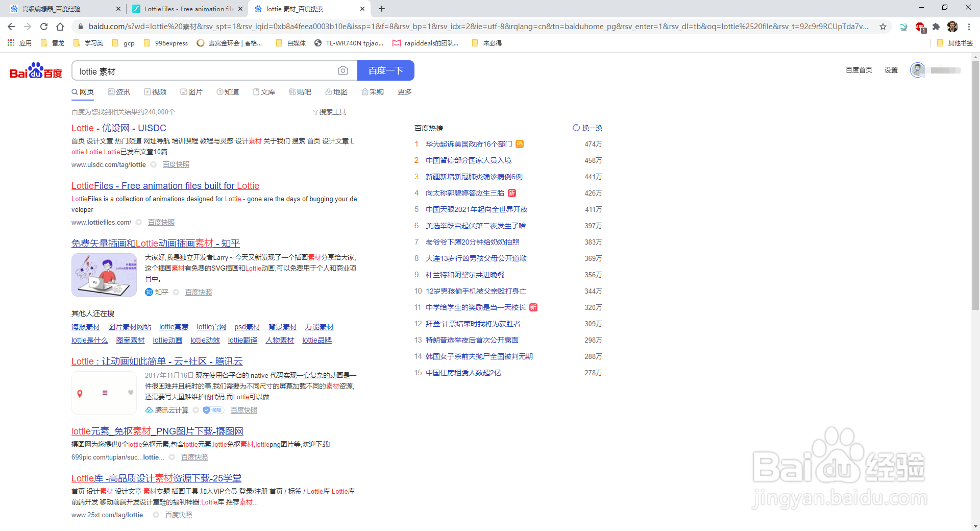The height and width of the screenshot is (531, 980).
Task: Switch to LottieFiles browser tab
Action: 187,9
